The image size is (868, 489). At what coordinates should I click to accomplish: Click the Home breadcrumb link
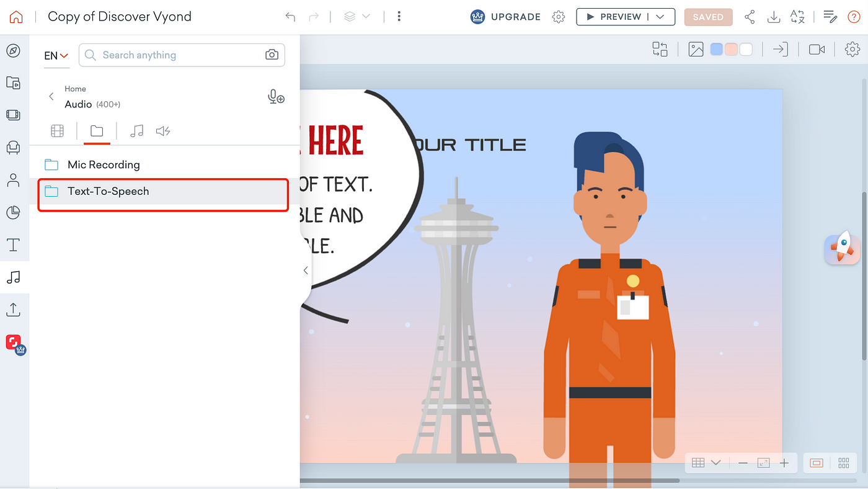(x=75, y=89)
